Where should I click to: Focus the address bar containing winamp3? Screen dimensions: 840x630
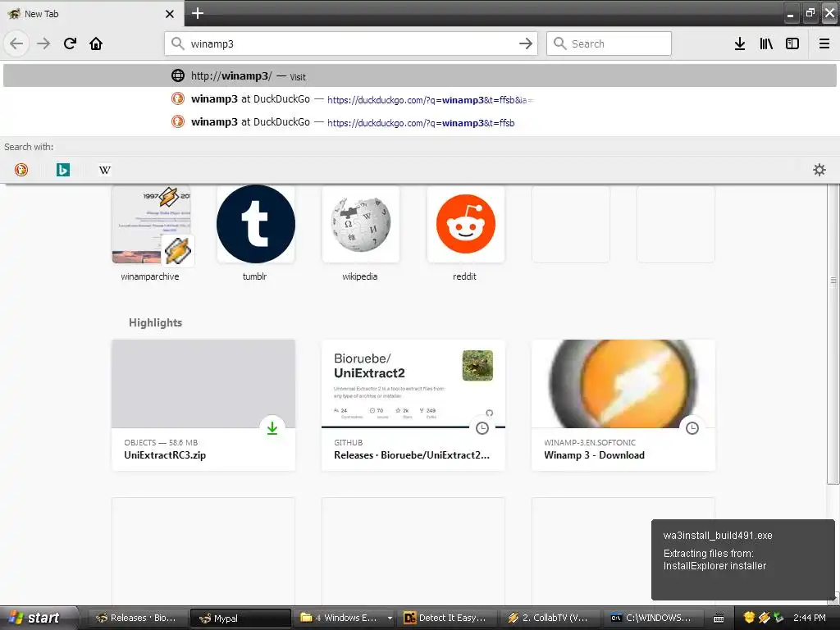pos(351,43)
